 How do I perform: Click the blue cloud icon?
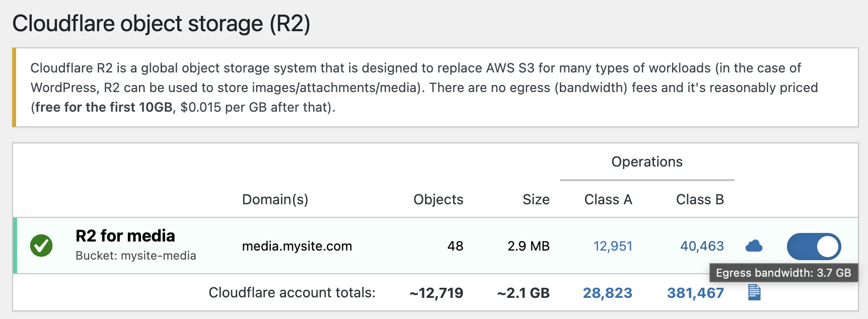(x=754, y=246)
